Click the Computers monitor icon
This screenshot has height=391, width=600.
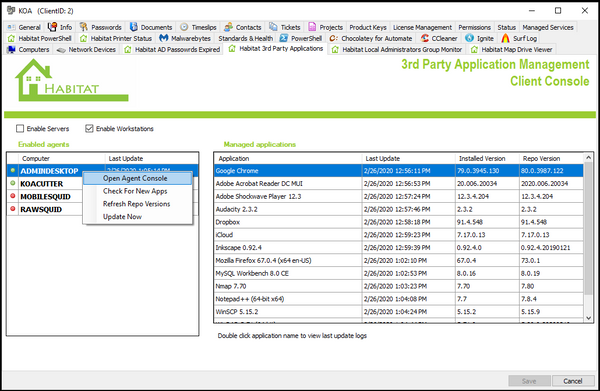click(11, 50)
